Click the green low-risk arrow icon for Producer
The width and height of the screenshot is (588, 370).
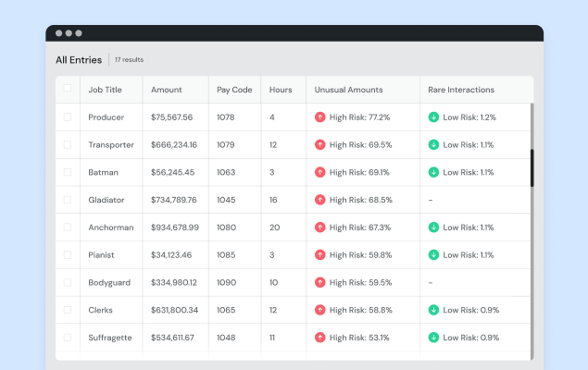[433, 117]
